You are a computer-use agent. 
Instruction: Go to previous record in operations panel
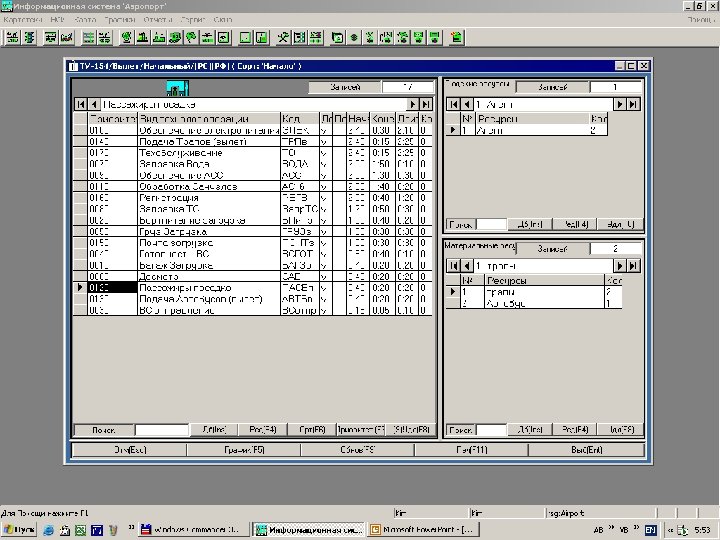[93, 105]
